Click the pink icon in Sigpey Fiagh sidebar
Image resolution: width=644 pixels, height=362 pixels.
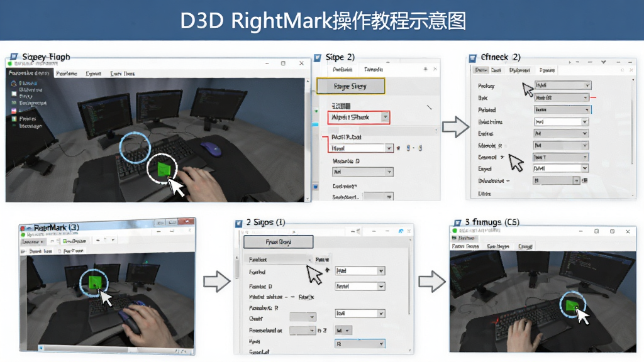tap(14, 111)
